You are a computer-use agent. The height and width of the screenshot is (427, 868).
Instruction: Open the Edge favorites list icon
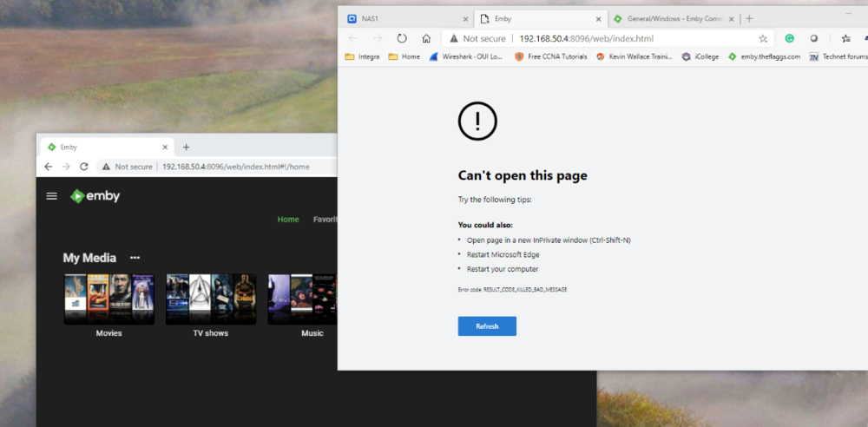[845, 38]
